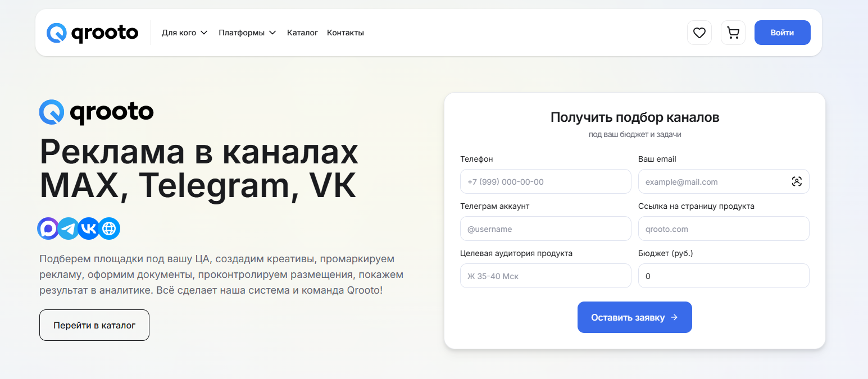
Task: Click Перейти в каталог button
Action: [x=94, y=325]
